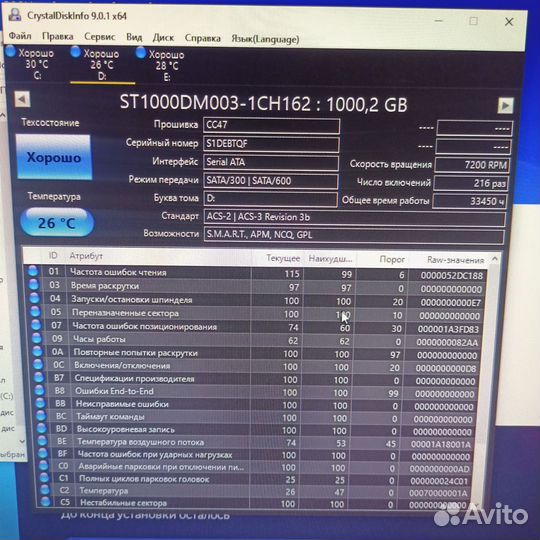This screenshot has width=540, height=540.
Task: Click status orb of attribute C2 row
Action: click(x=45, y=489)
